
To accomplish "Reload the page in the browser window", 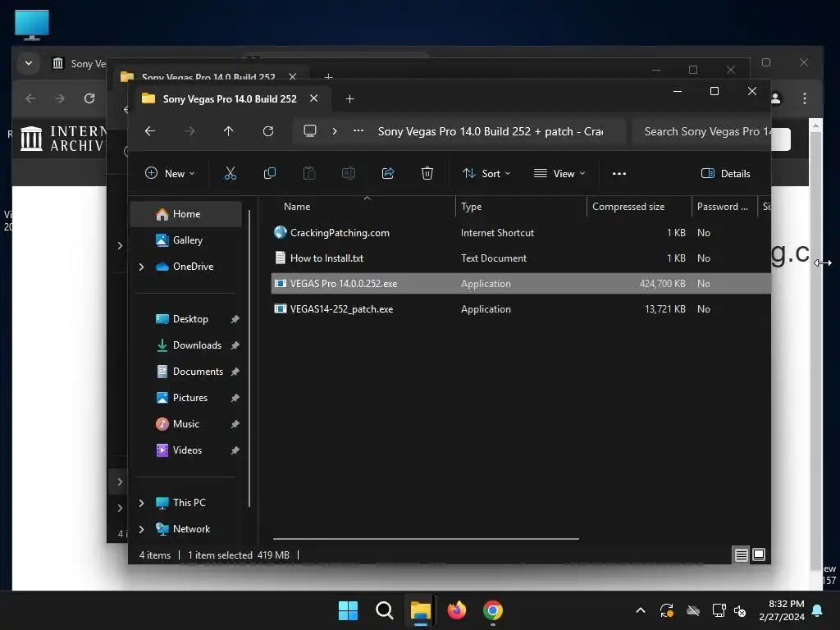I will 89,98.
